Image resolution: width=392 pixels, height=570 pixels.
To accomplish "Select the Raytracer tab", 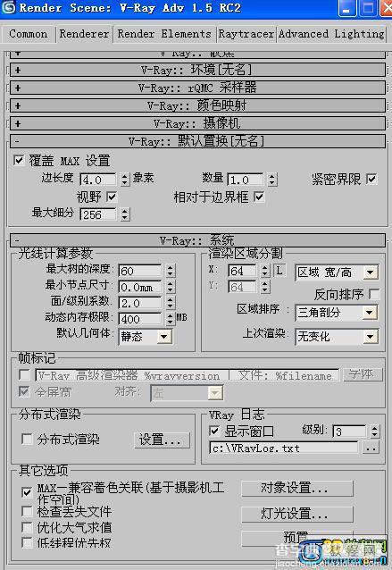I will (x=246, y=34).
